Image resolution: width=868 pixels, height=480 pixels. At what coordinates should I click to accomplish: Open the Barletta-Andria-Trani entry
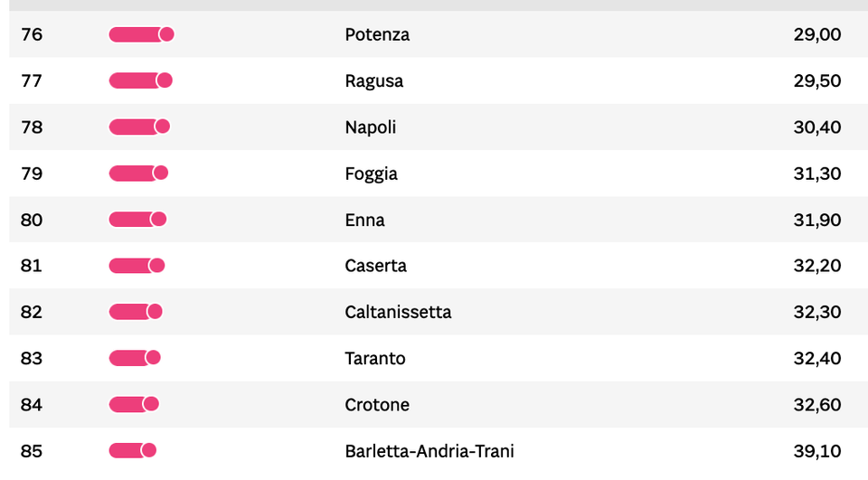(429, 450)
